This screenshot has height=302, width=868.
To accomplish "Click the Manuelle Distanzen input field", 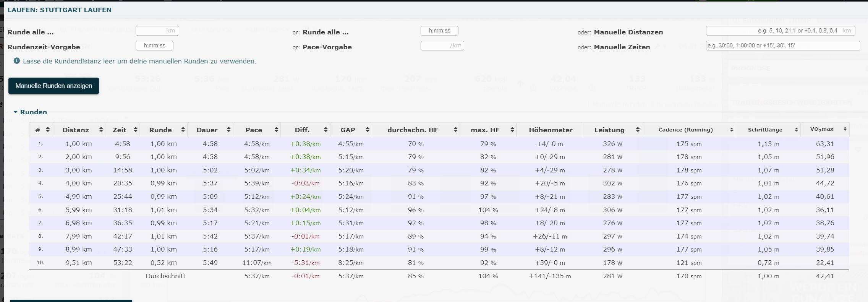I will coord(780,31).
